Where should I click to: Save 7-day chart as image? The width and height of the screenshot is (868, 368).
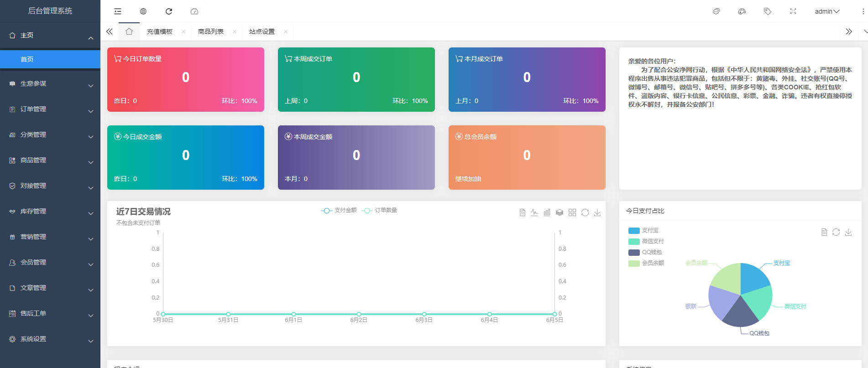pyautogui.click(x=597, y=213)
